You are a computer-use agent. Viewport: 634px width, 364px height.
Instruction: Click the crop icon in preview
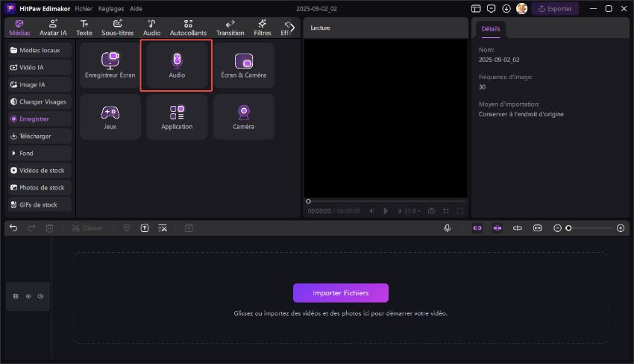pos(445,211)
